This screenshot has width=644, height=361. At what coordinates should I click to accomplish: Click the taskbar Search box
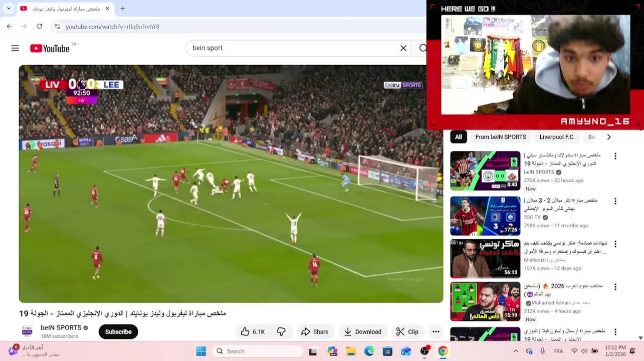(x=258, y=351)
